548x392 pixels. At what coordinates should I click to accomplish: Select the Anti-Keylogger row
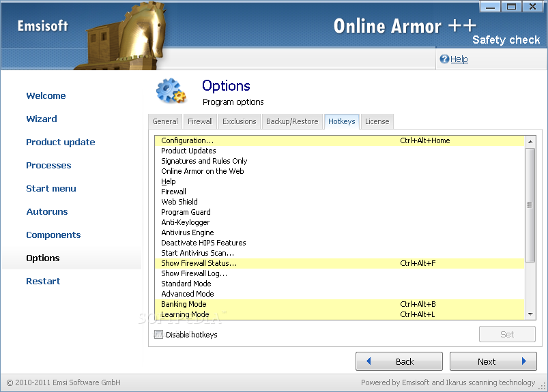(339, 222)
